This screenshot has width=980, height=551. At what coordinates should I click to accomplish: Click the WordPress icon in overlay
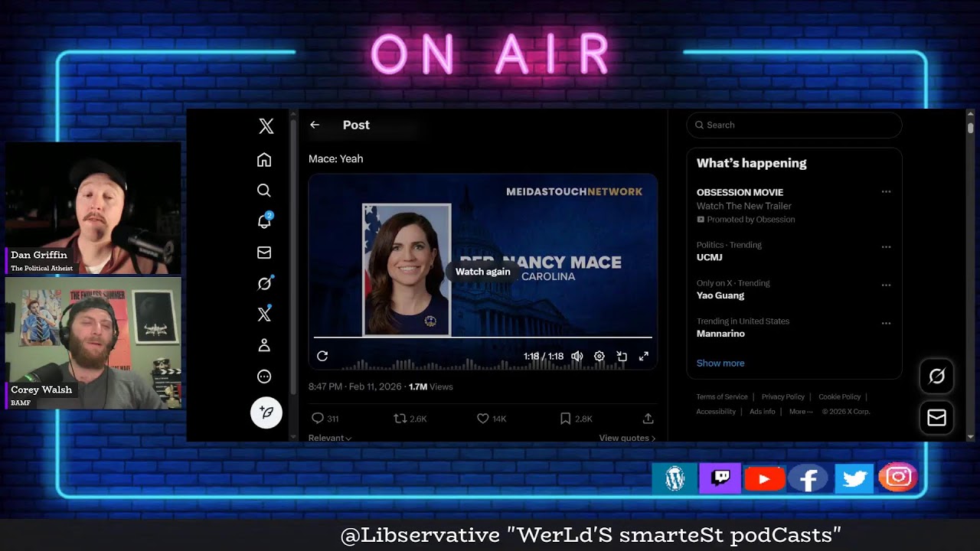click(x=675, y=479)
